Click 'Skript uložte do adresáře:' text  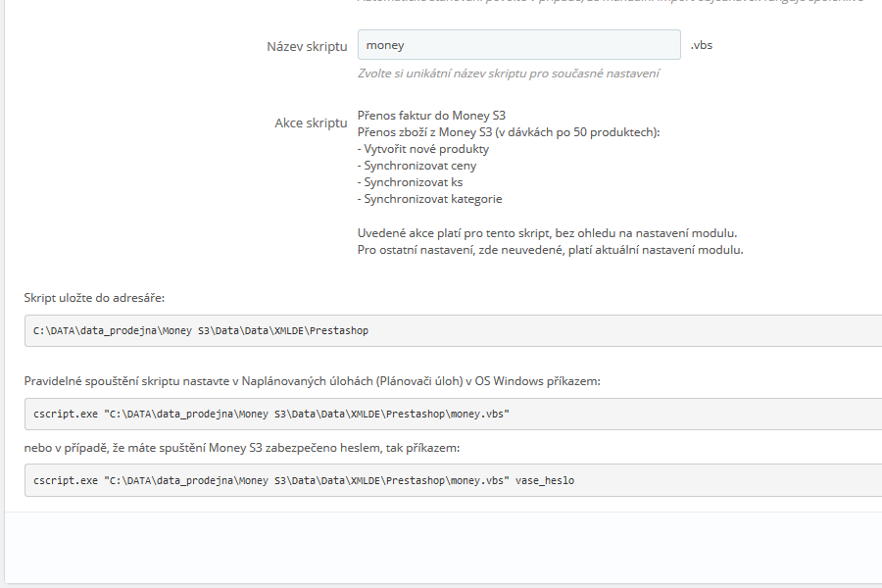[x=94, y=298]
